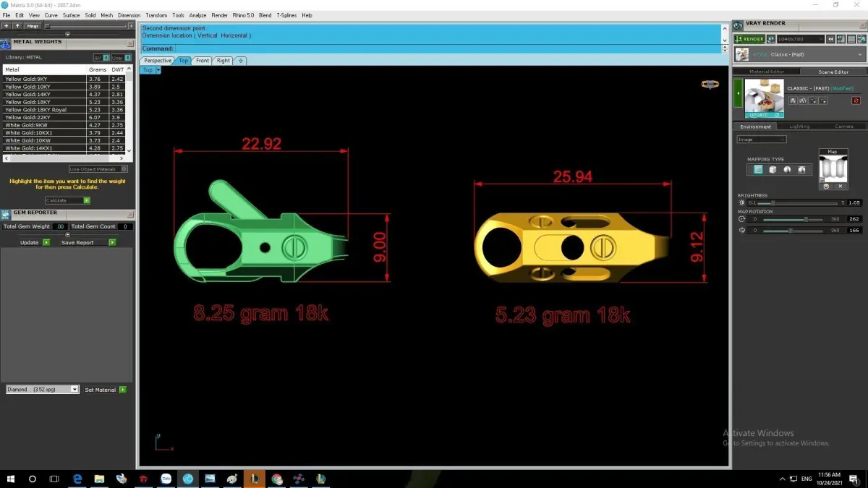
Task: Click the up arrow button above Metal Weights
Action: tap(17, 26)
